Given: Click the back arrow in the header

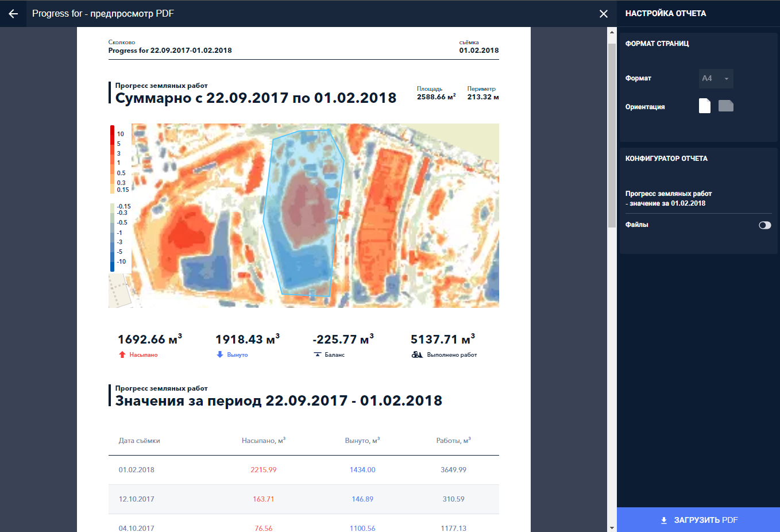Looking at the screenshot, I should tap(13, 14).
